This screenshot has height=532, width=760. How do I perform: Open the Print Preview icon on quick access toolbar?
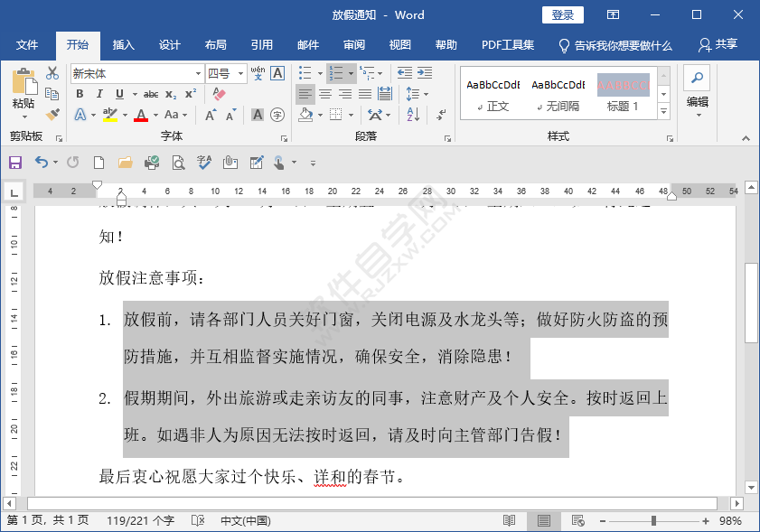click(x=176, y=163)
